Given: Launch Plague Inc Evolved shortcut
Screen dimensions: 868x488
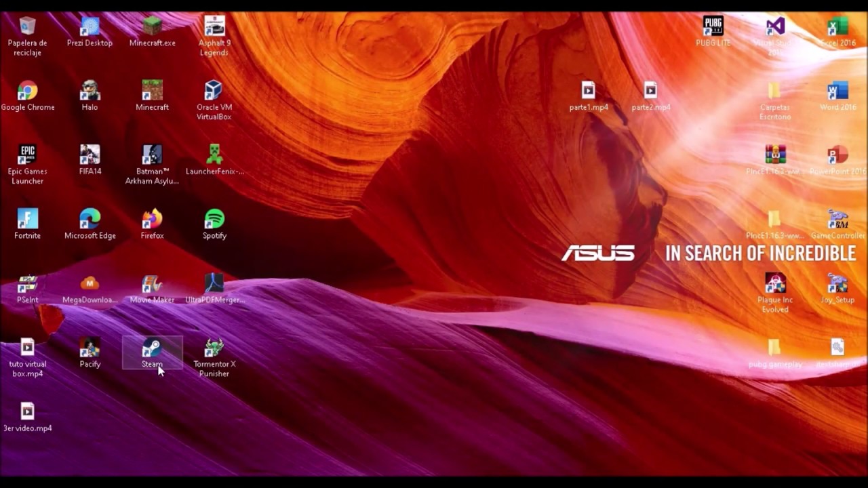Looking at the screenshot, I should 775,293.
